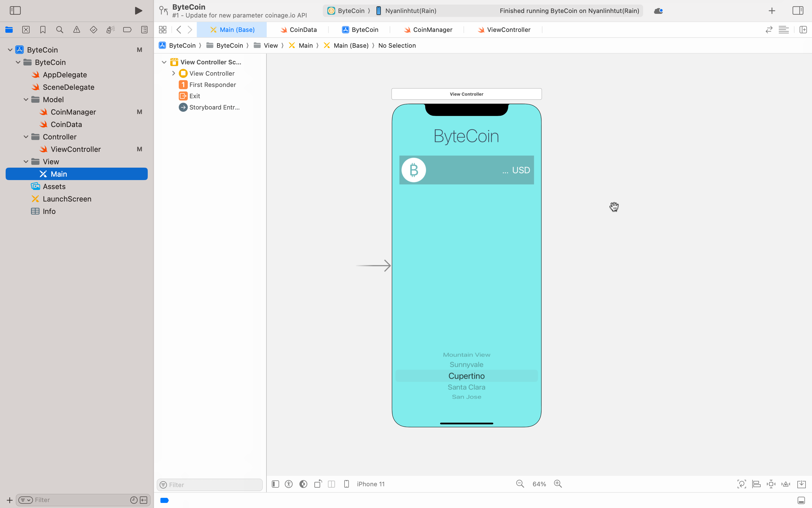
Task: Zoom out the storyboard canvas
Action: [520, 484]
